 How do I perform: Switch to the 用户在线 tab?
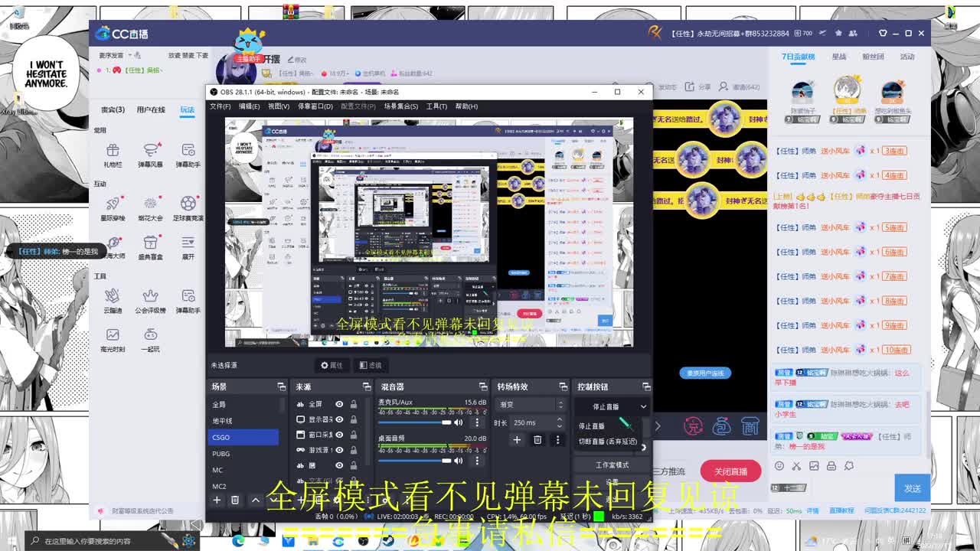coord(151,109)
